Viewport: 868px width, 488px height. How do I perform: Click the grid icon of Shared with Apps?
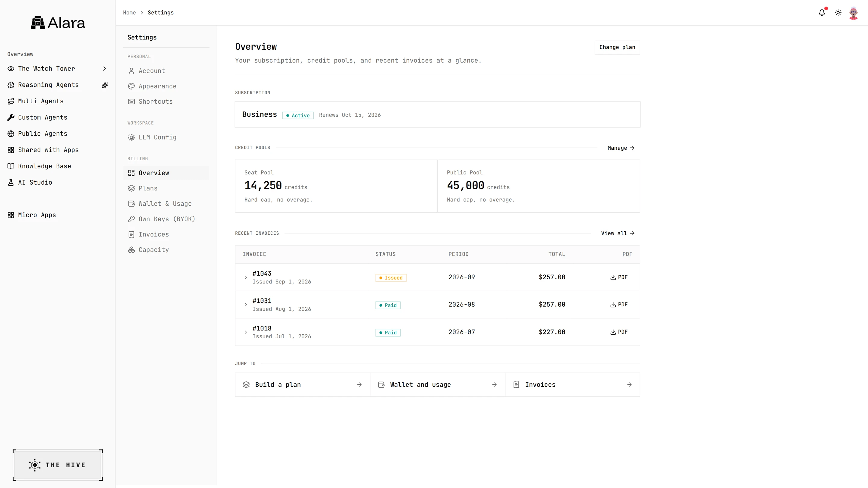pos(11,150)
